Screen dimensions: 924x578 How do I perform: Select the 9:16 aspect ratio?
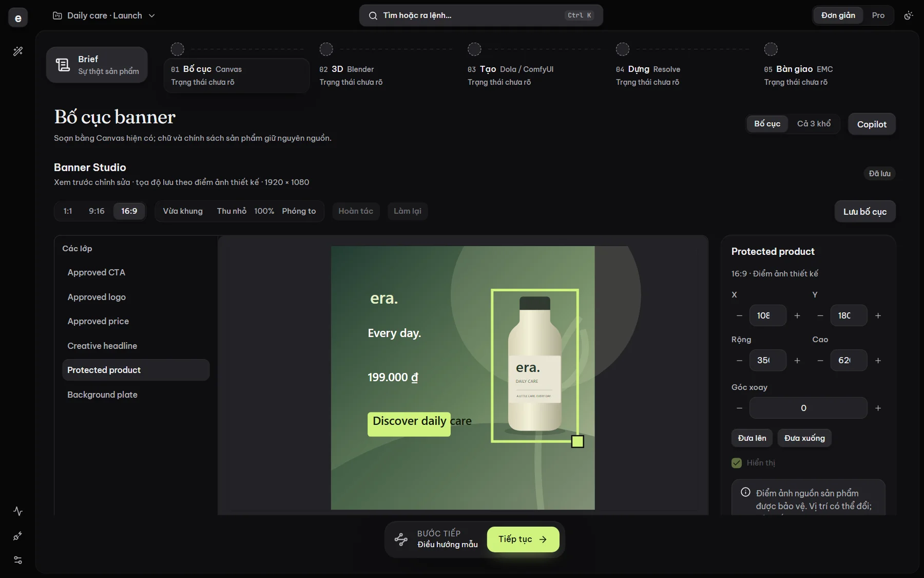[97, 211]
